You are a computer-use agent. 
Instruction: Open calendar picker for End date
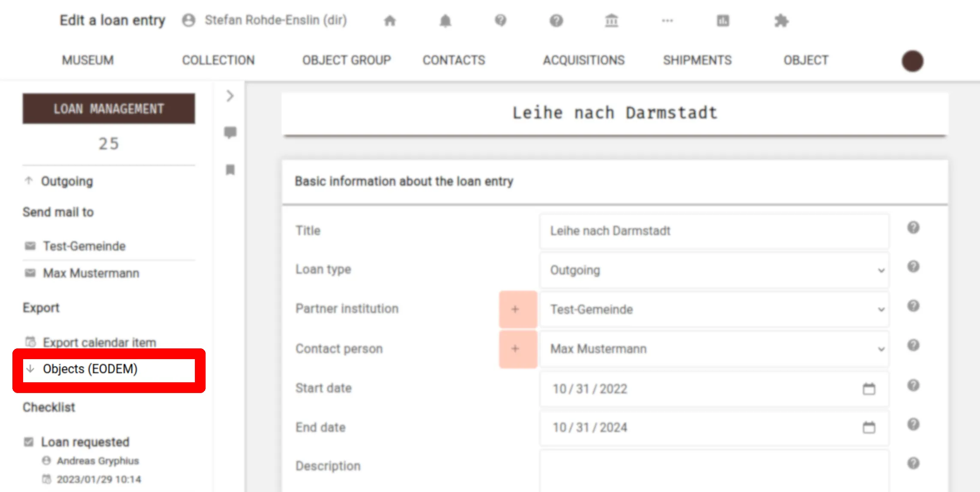pyautogui.click(x=869, y=427)
